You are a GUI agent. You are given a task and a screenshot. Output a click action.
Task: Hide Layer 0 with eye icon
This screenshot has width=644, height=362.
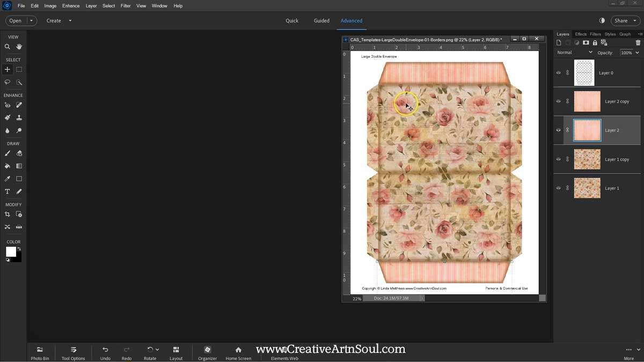(559, 73)
